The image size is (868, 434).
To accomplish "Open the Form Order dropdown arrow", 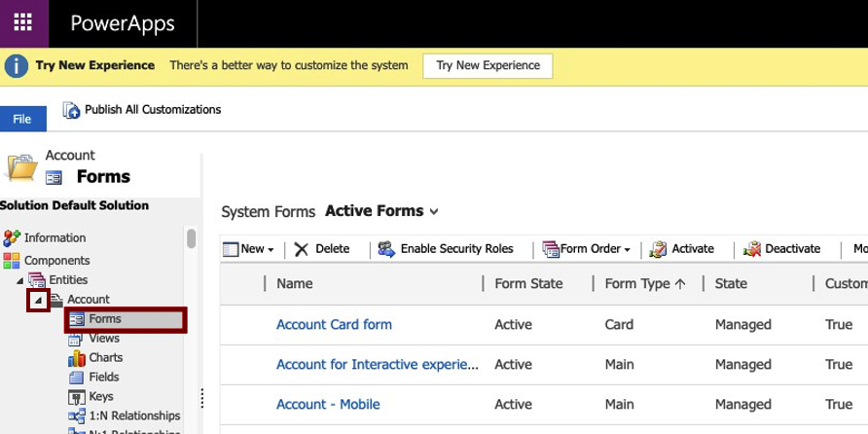I will click(628, 250).
